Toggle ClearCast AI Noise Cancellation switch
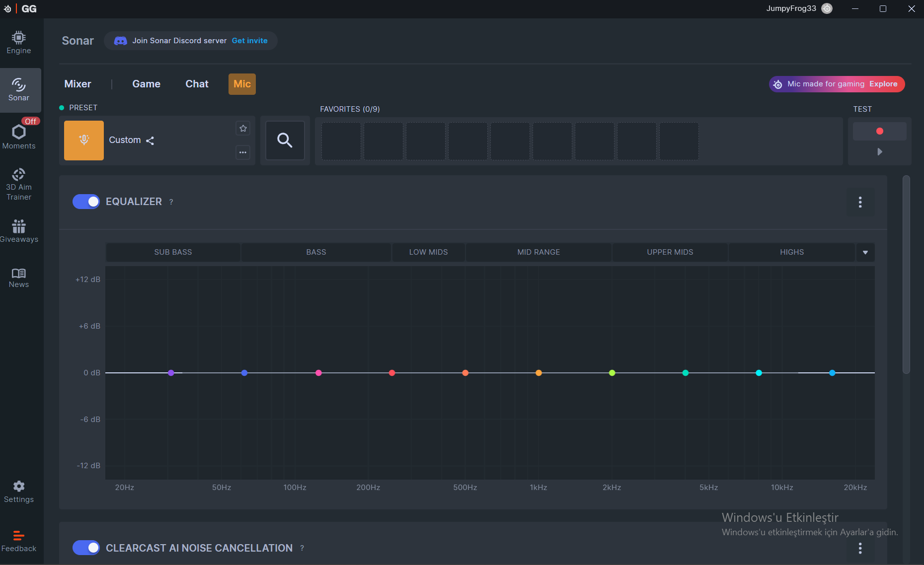Screen dimensions: 924x565 point(86,548)
